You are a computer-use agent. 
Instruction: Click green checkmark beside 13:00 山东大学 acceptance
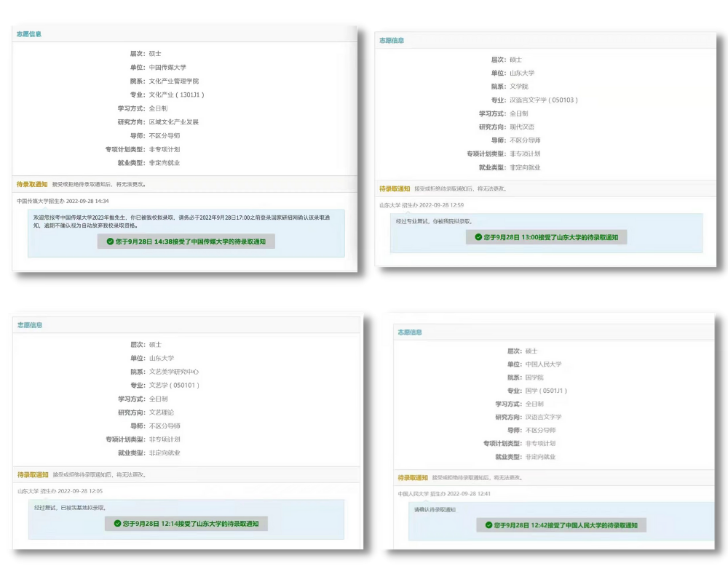478,237
